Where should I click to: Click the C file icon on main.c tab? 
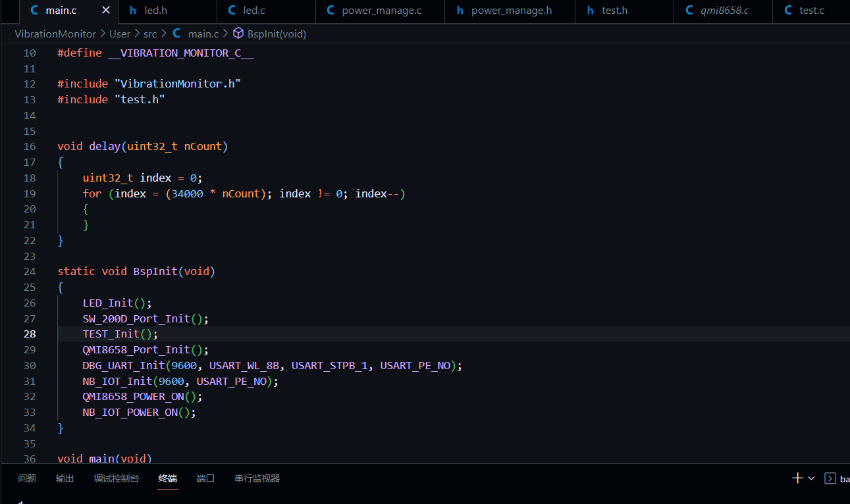pos(34,11)
